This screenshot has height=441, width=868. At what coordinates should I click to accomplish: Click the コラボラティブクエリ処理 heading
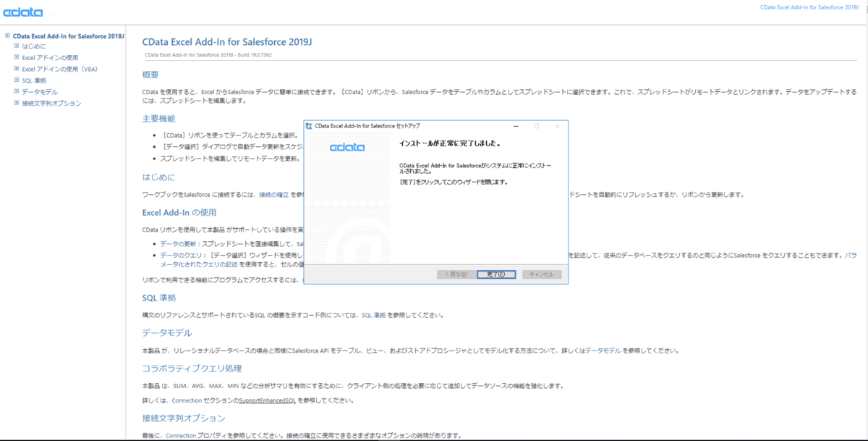coord(192,368)
